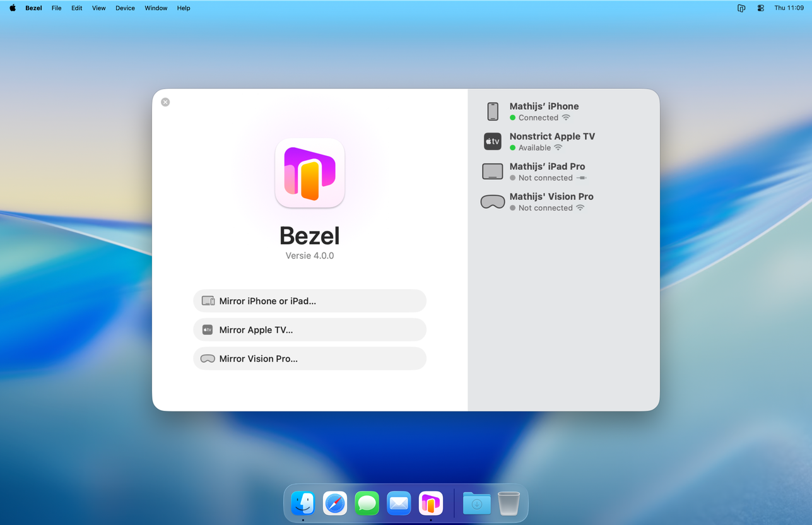Select Mathijs' Vision Pro headset icon
The width and height of the screenshot is (812, 525).
pyautogui.click(x=493, y=202)
